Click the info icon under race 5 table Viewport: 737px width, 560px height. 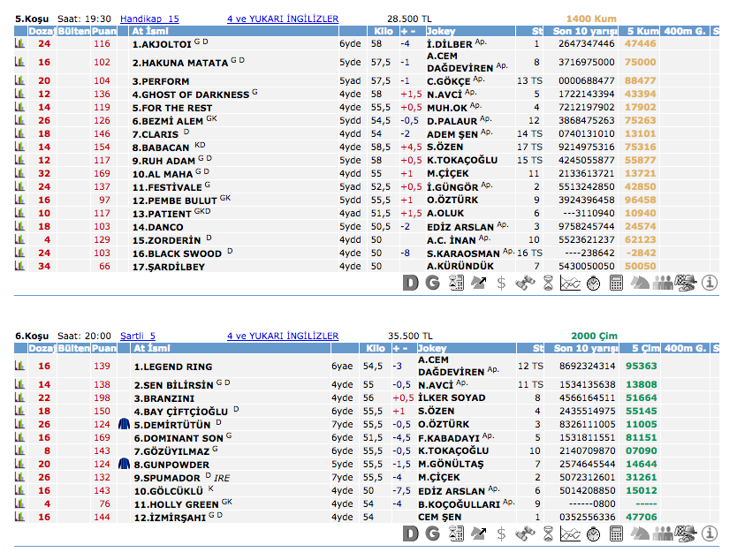(709, 283)
